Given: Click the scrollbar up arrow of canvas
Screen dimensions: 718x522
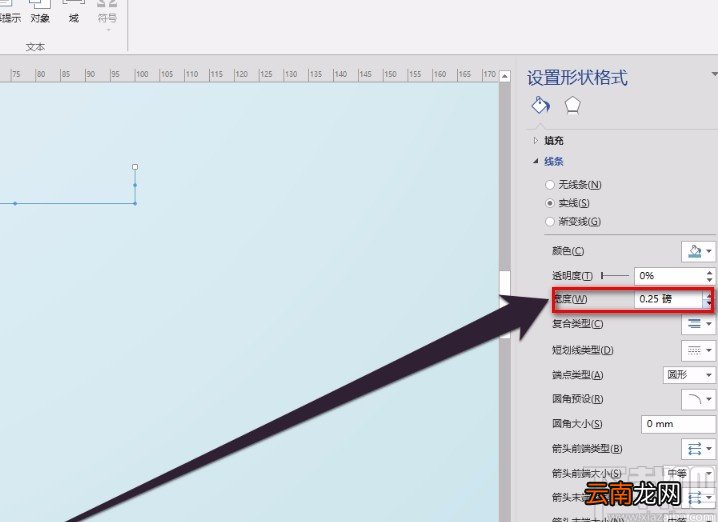Looking at the screenshot, I should coord(505,76).
